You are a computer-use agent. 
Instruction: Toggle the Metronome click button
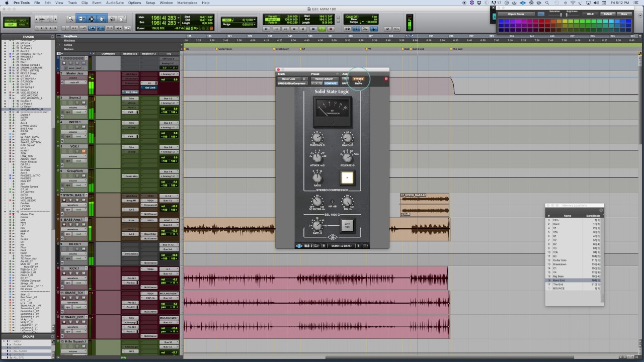tap(356, 29)
